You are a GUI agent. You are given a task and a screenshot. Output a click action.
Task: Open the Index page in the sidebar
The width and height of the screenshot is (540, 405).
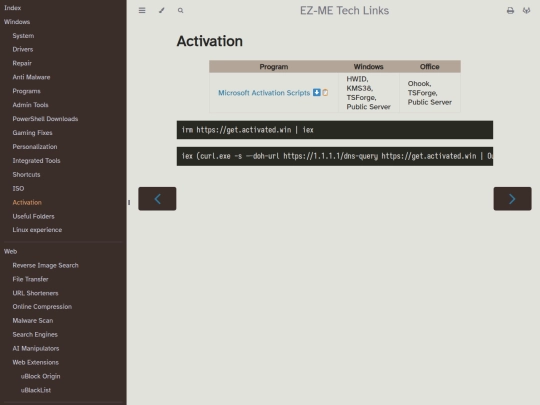(13, 8)
